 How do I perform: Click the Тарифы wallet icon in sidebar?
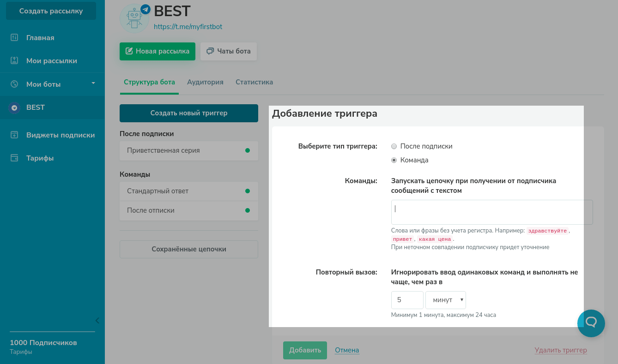[x=14, y=158]
